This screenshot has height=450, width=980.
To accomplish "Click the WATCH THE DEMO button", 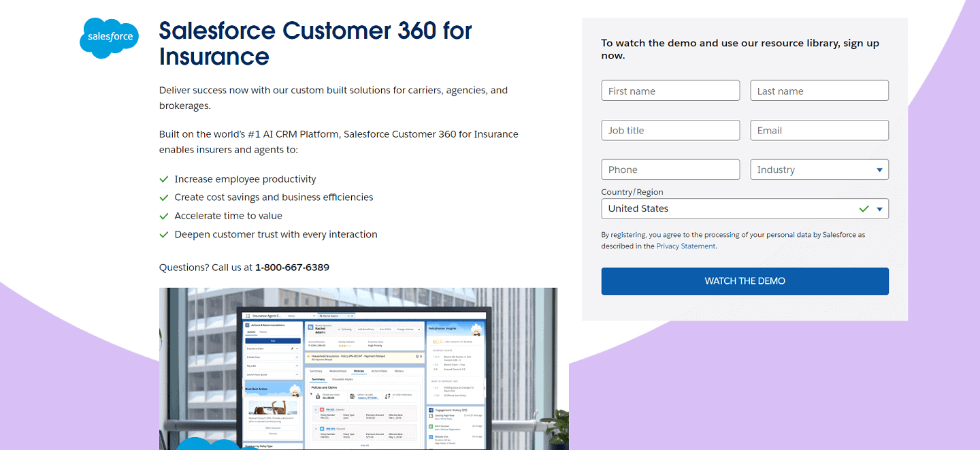I will [745, 280].
